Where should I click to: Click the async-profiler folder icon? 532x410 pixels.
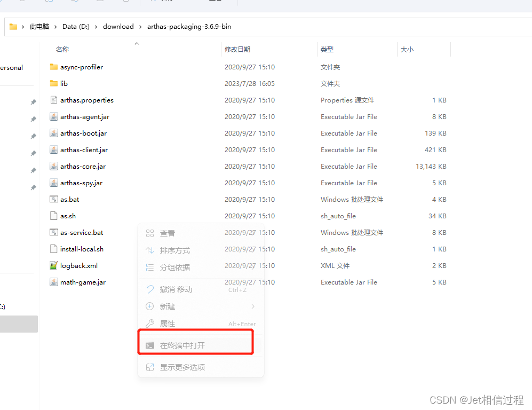[x=53, y=67]
